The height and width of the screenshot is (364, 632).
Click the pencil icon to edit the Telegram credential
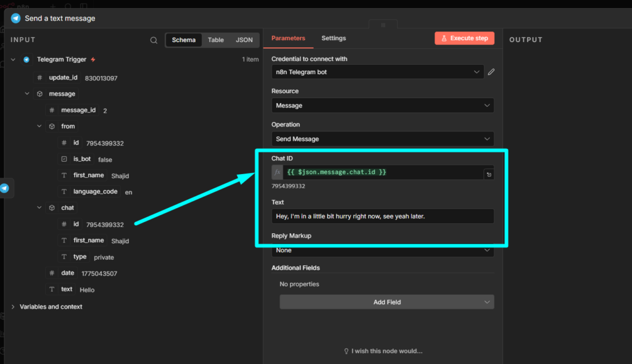[x=491, y=72]
